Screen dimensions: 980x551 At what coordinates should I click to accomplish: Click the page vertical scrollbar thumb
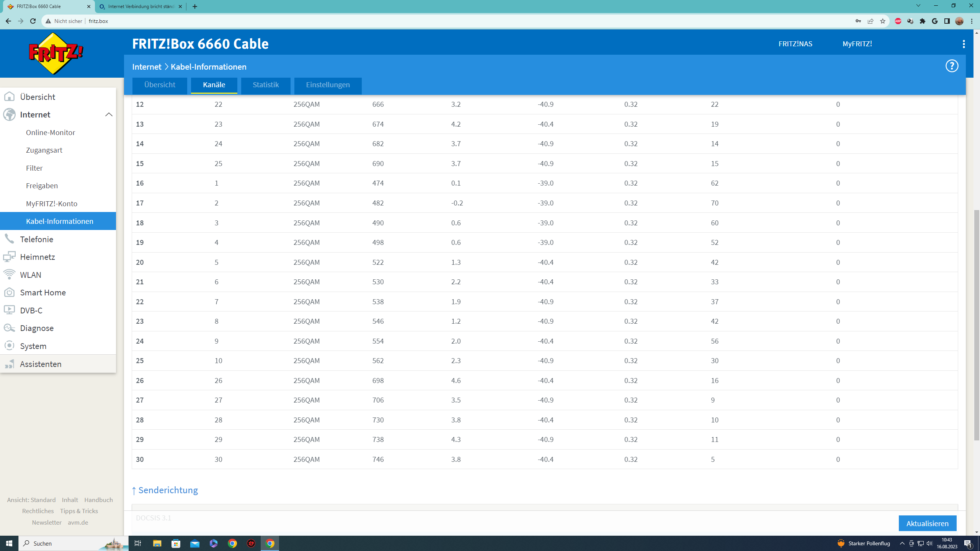[977, 325]
